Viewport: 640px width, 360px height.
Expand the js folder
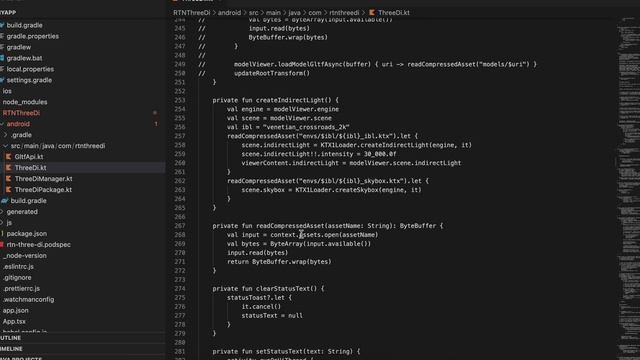click(x=9, y=223)
